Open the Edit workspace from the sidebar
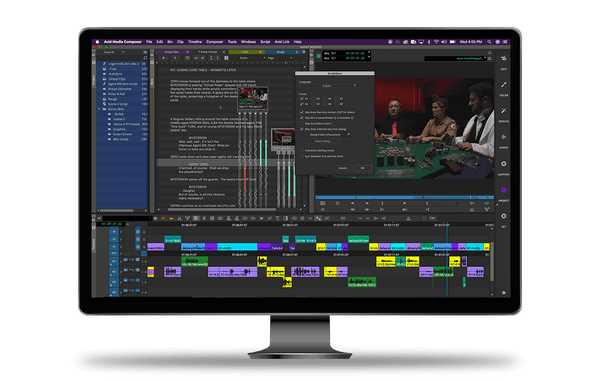The width and height of the screenshot is (600, 381). [504, 59]
